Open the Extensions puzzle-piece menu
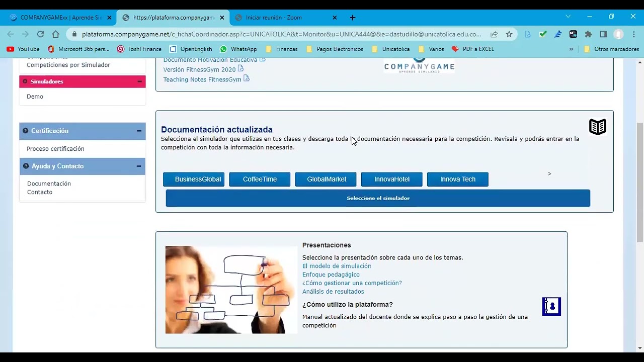This screenshot has width=644, height=362. 588,34
